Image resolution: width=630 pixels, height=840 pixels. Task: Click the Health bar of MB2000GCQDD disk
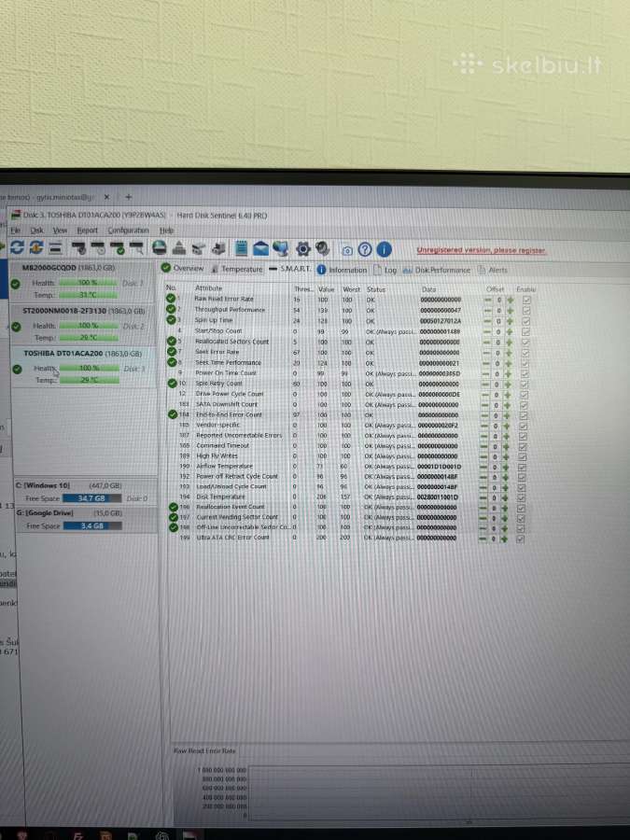[x=88, y=282]
